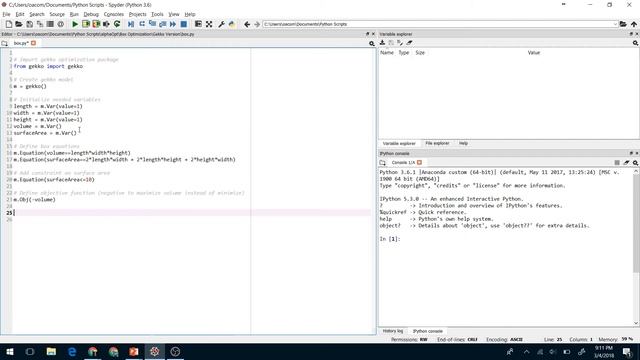Open Variable explorer options search icon
The height and width of the screenshot is (360, 640).
pyautogui.click(x=636, y=43)
